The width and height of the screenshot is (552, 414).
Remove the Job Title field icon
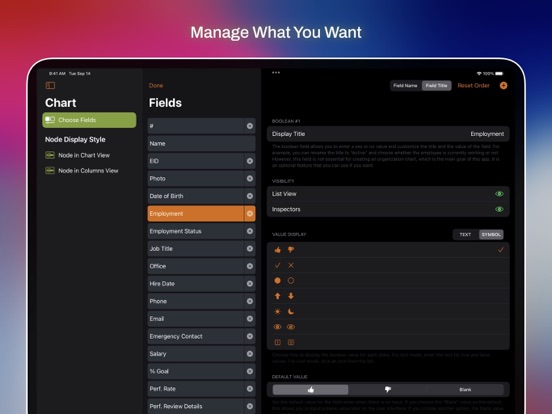tap(250, 249)
